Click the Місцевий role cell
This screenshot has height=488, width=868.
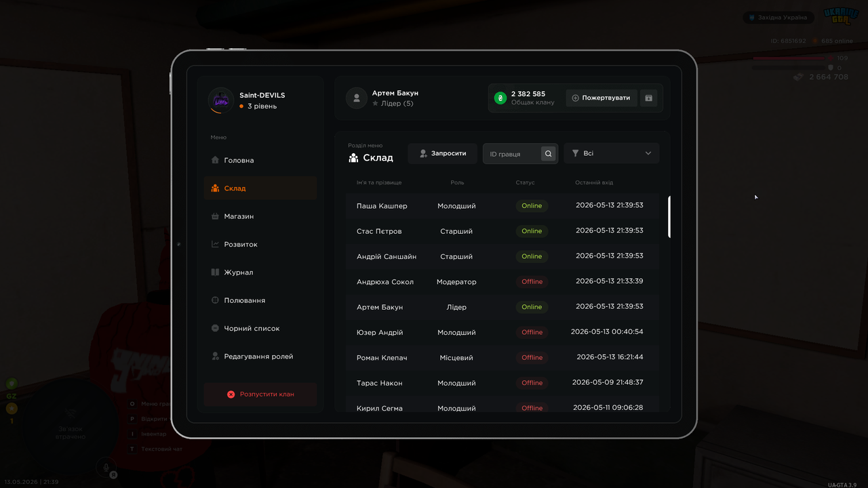[456, 358]
